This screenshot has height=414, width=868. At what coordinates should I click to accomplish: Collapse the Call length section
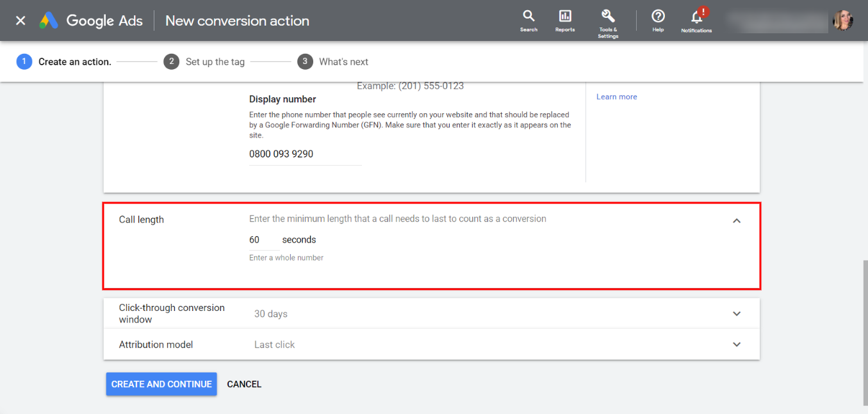pos(736,219)
